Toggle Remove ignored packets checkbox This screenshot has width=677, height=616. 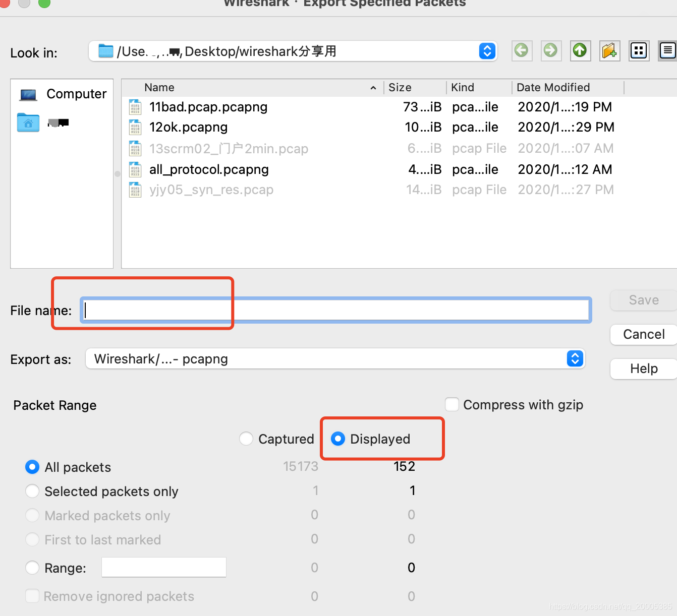click(32, 596)
